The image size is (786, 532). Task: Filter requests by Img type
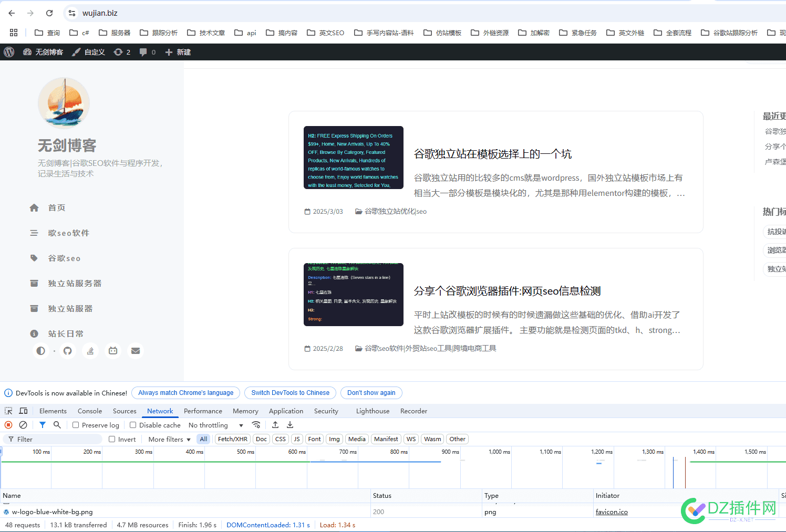point(335,439)
